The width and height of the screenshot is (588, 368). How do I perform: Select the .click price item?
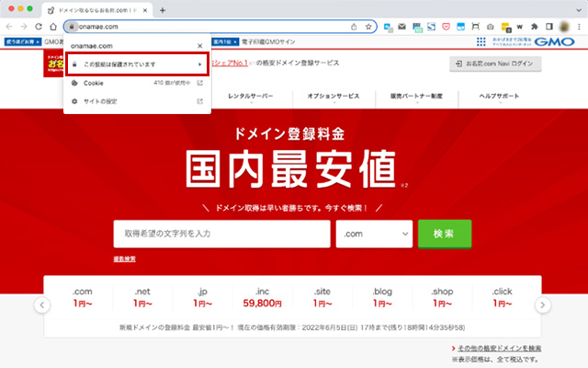tap(503, 297)
